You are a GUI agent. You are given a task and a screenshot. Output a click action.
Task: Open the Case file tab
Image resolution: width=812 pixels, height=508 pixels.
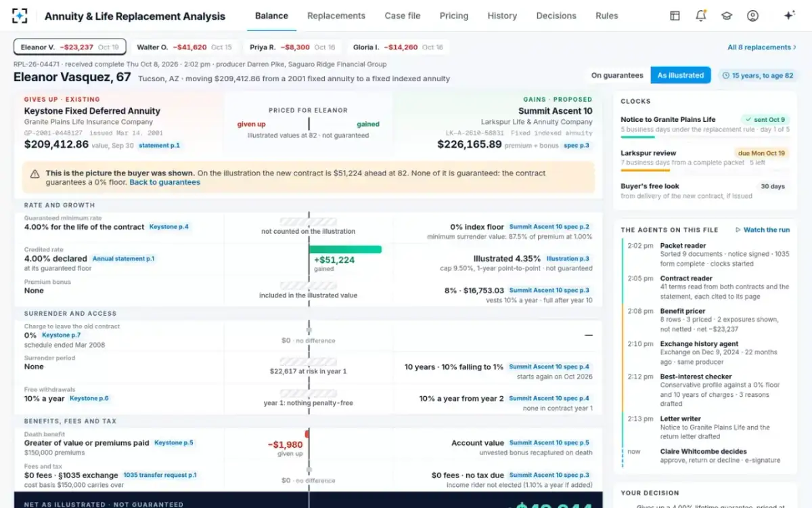(x=403, y=16)
